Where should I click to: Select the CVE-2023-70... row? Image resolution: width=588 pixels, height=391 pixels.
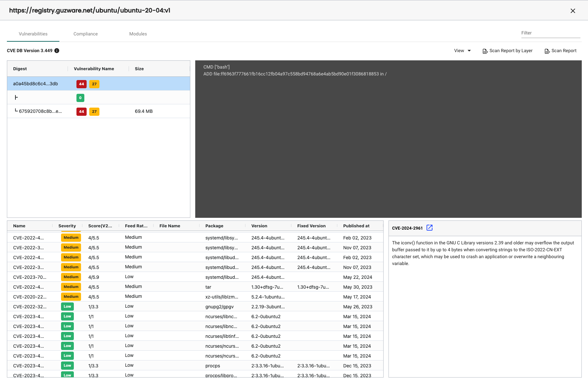click(195, 277)
